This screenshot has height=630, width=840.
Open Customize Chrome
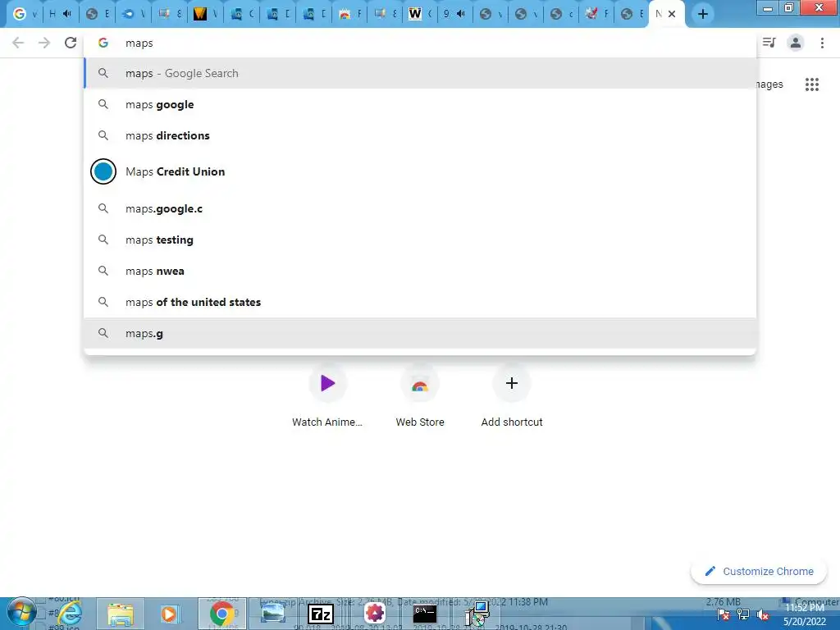[x=759, y=571]
